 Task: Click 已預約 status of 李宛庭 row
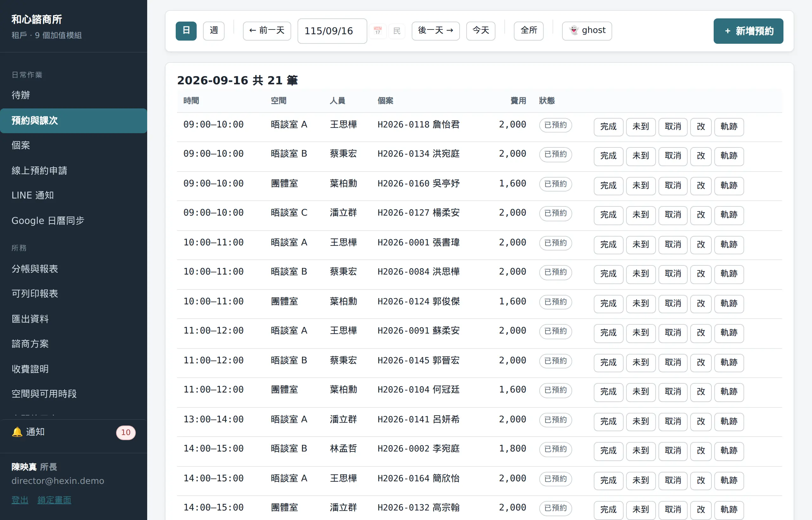555,449
